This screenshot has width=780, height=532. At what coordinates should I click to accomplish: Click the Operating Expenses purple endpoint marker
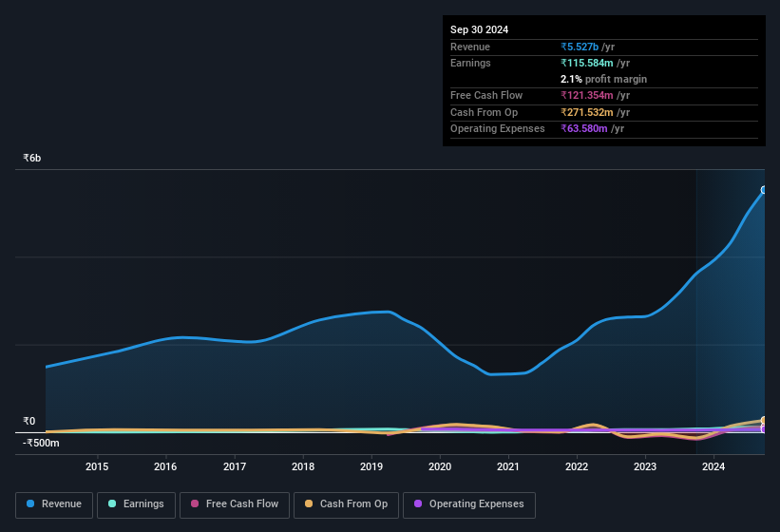click(x=764, y=429)
